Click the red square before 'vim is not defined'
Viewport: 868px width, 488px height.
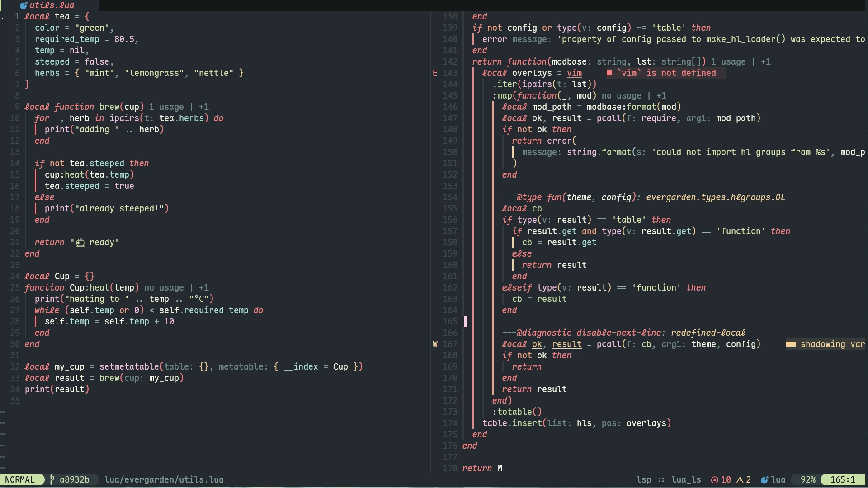point(609,73)
